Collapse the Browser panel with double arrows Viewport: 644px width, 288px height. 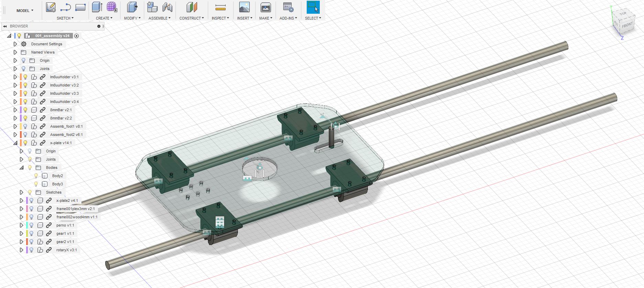click(x=5, y=26)
